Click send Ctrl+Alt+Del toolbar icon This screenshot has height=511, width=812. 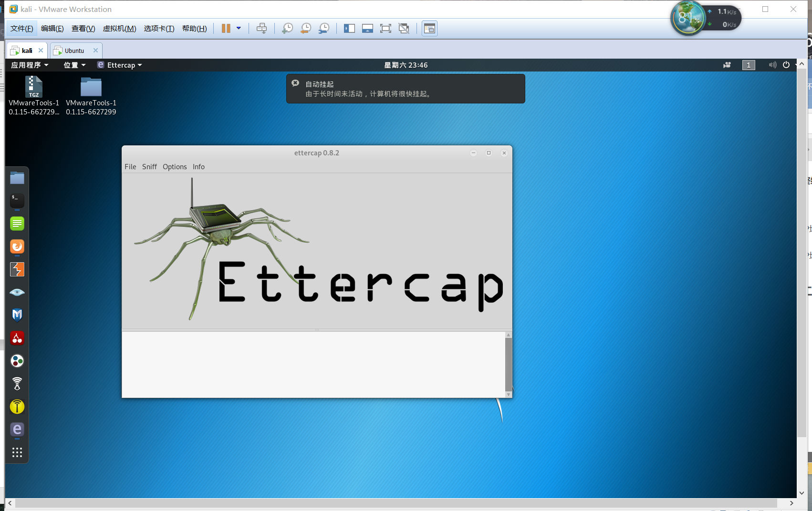262,28
